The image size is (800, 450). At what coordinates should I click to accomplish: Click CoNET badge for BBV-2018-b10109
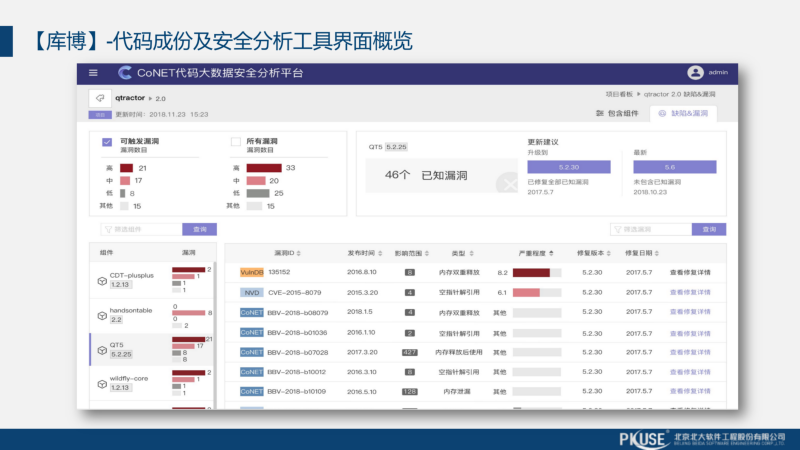(x=252, y=391)
